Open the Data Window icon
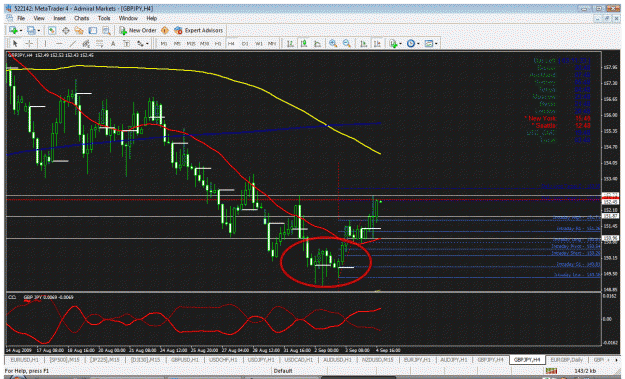Screen dimensions: 625x379 [65, 30]
